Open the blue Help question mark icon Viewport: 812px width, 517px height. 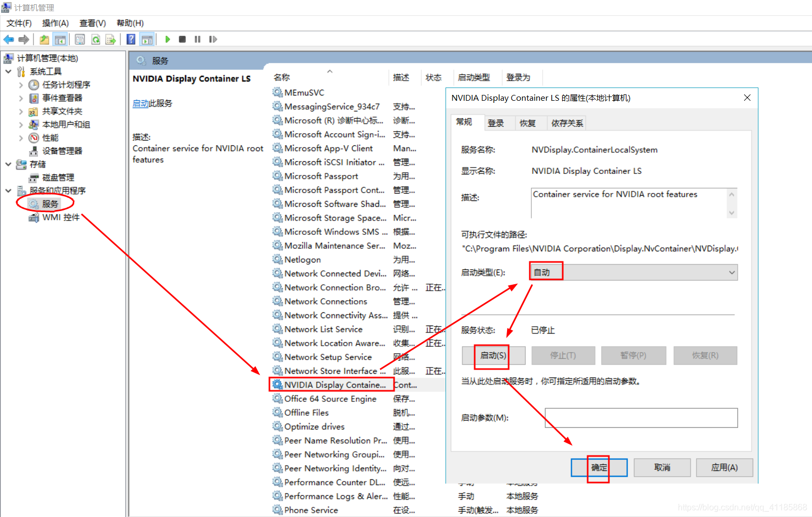[131, 39]
